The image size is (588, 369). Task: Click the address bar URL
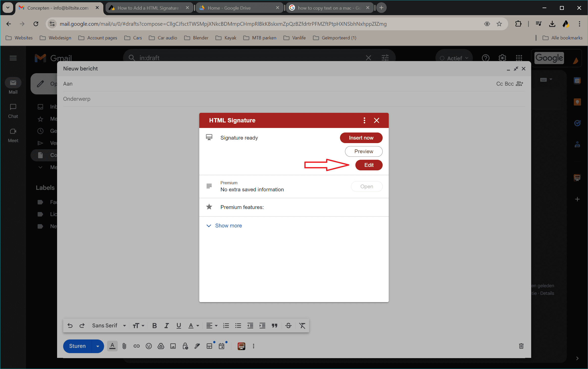(x=223, y=24)
